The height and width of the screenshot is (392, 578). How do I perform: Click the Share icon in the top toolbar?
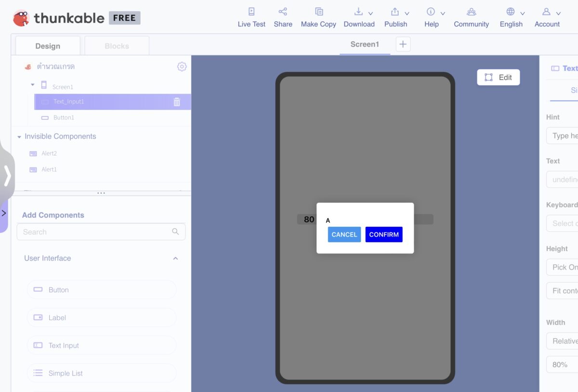pos(283,11)
